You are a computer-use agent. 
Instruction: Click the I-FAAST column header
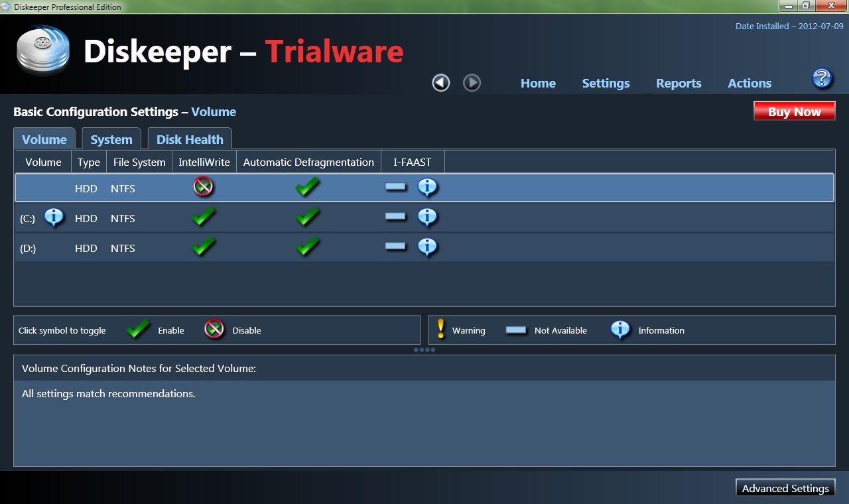pyautogui.click(x=412, y=162)
